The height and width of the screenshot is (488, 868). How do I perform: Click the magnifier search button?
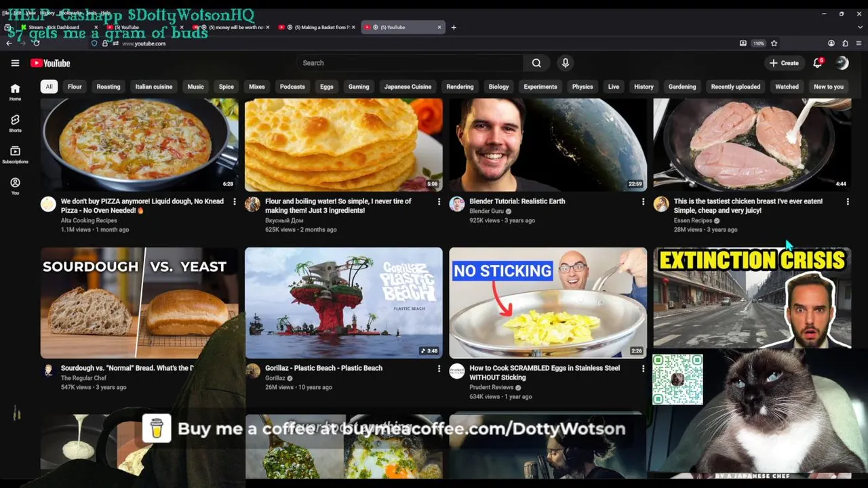point(536,63)
